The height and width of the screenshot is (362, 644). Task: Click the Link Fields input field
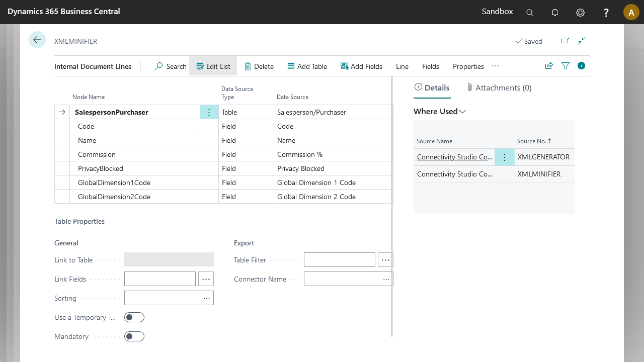pos(160,279)
